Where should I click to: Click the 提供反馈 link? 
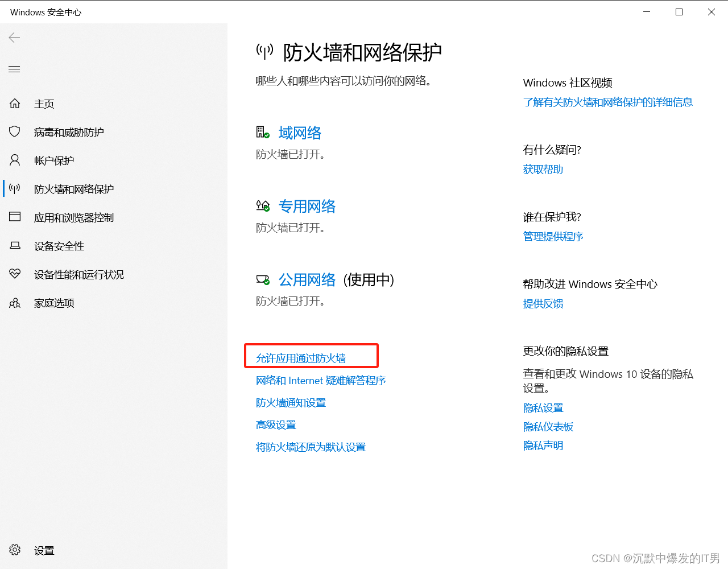(543, 303)
